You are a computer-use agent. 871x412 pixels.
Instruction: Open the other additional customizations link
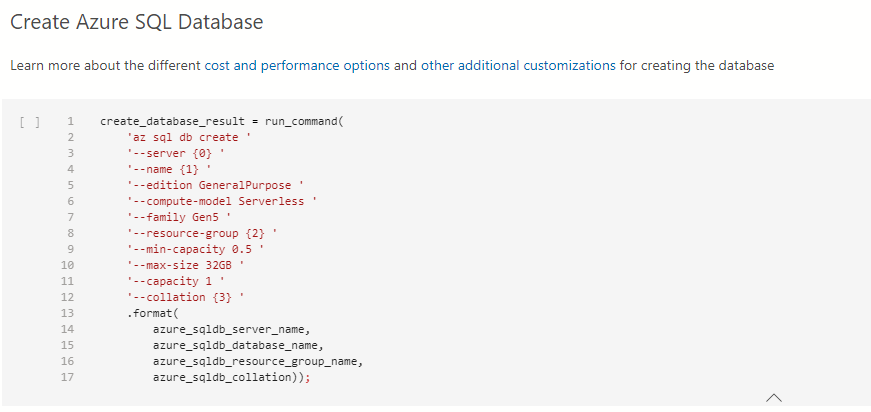coord(518,66)
